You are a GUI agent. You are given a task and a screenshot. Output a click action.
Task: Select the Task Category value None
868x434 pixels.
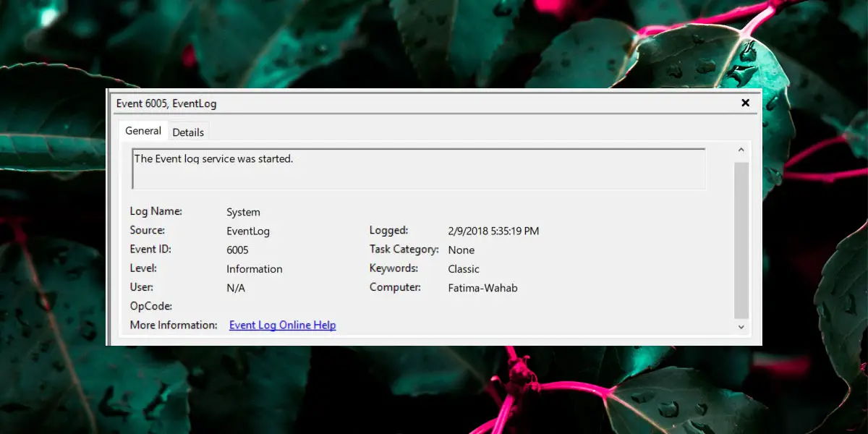pyautogui.click(x=461, y=250)
